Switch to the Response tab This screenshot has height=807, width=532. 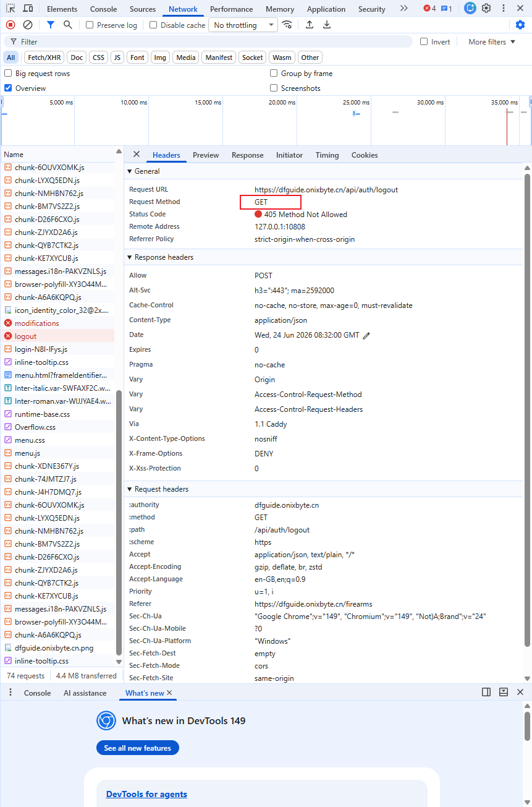(x=247, y=155)
